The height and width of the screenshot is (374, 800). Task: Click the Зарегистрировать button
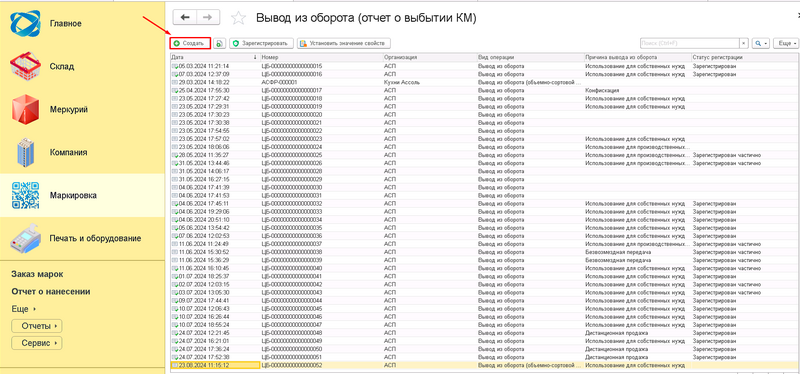tap(262, 43)
